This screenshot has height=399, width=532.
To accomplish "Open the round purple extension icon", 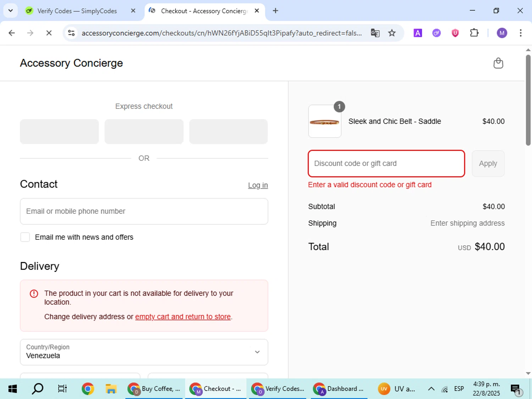I will [437, 33].
